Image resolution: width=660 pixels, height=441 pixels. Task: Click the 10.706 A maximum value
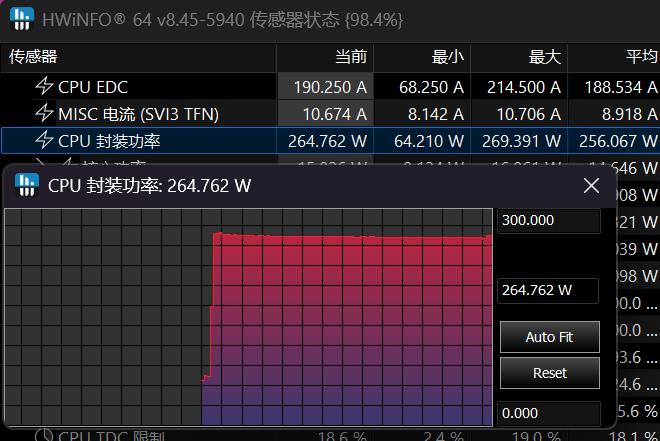pyautogui.click(x=529, y=114)
